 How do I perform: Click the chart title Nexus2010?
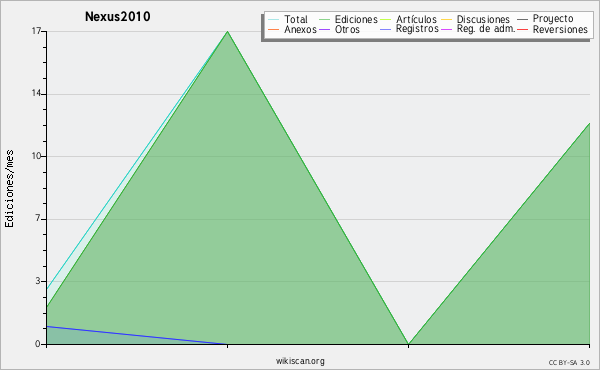[x=117, y=16]
